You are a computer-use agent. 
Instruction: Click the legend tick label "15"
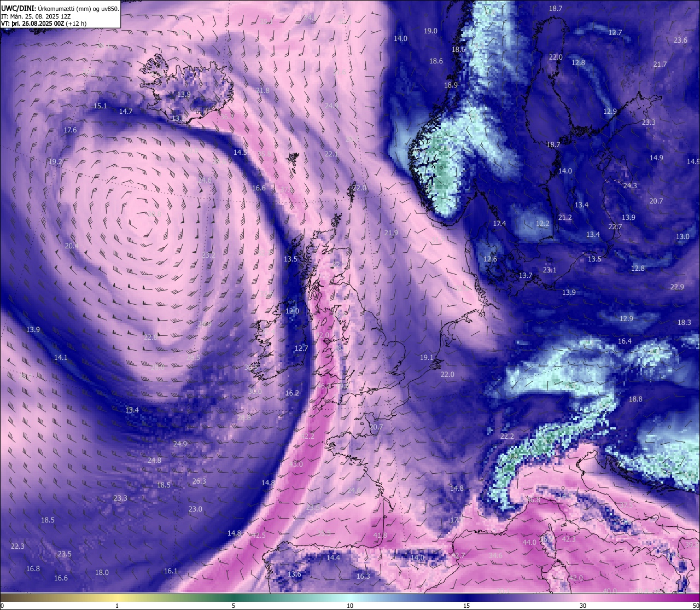466,606
